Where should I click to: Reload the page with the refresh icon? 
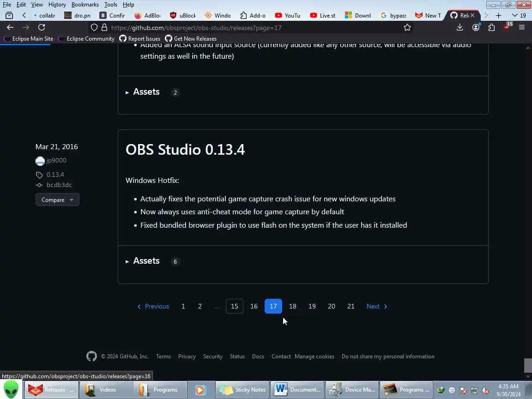(42, 28)
